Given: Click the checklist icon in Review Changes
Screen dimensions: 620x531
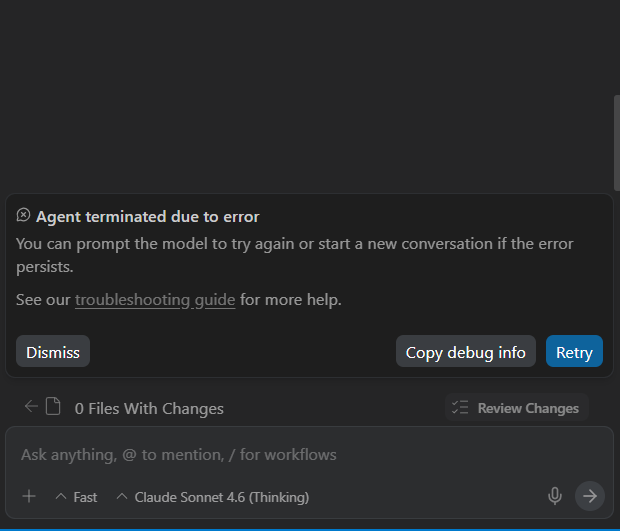Looking at the screenshot, I should click(460, 407).
